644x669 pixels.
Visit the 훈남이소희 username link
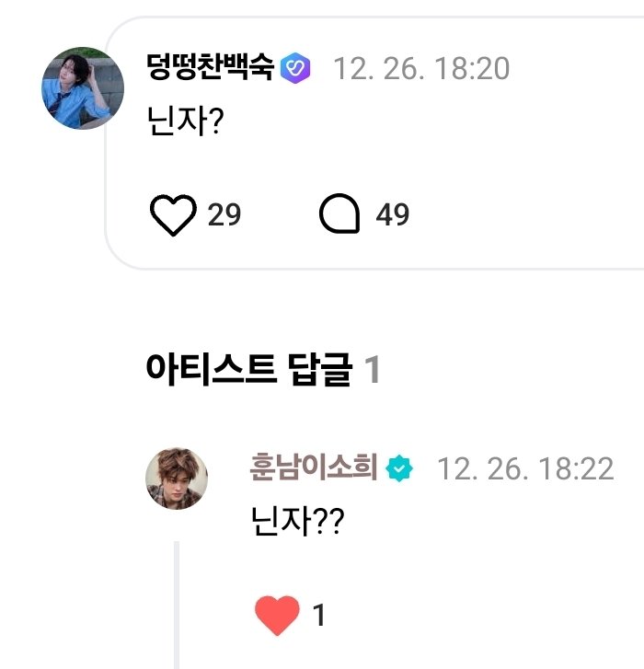coord(313,467)
